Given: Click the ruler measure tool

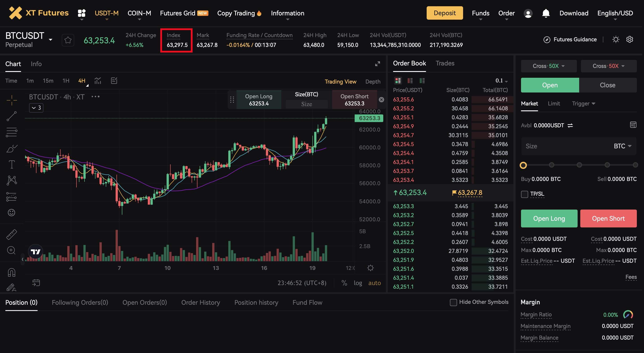Looking at the screenshot, I should tap(11, 234).
